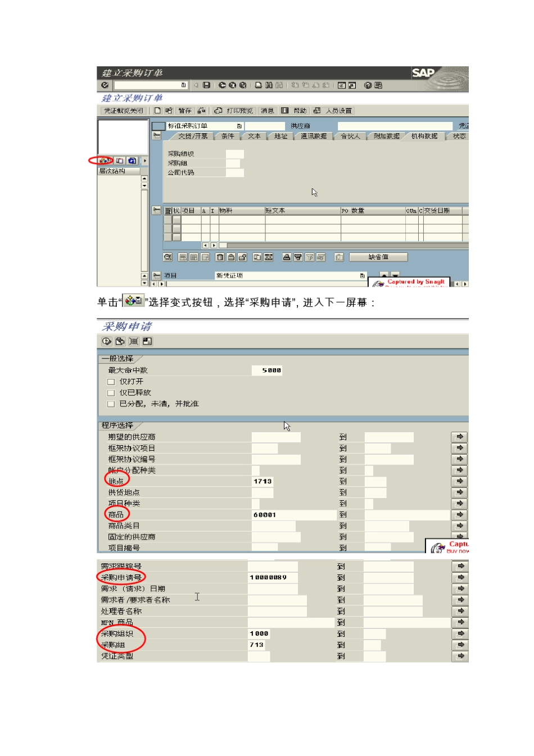The height and width of the screenshot is (756, 534).
Task: Click the multiple selection arrow for 期望的供应商
Action: pyautogui.click(x=460, y=437)
